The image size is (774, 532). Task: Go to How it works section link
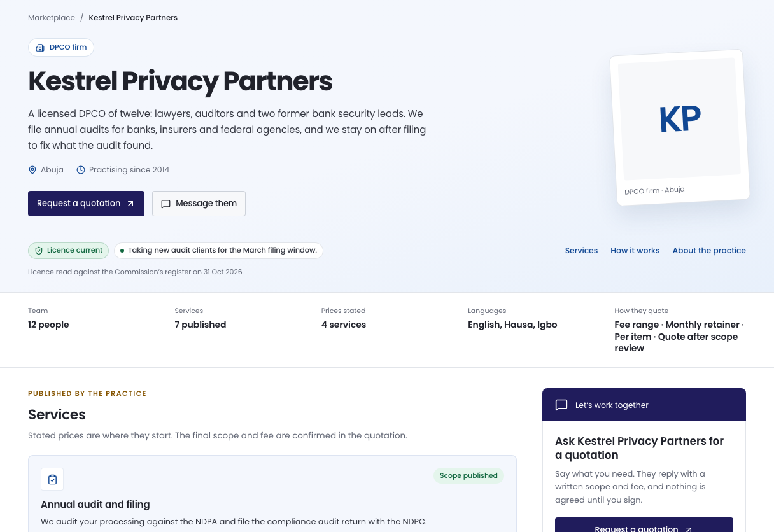635,251
